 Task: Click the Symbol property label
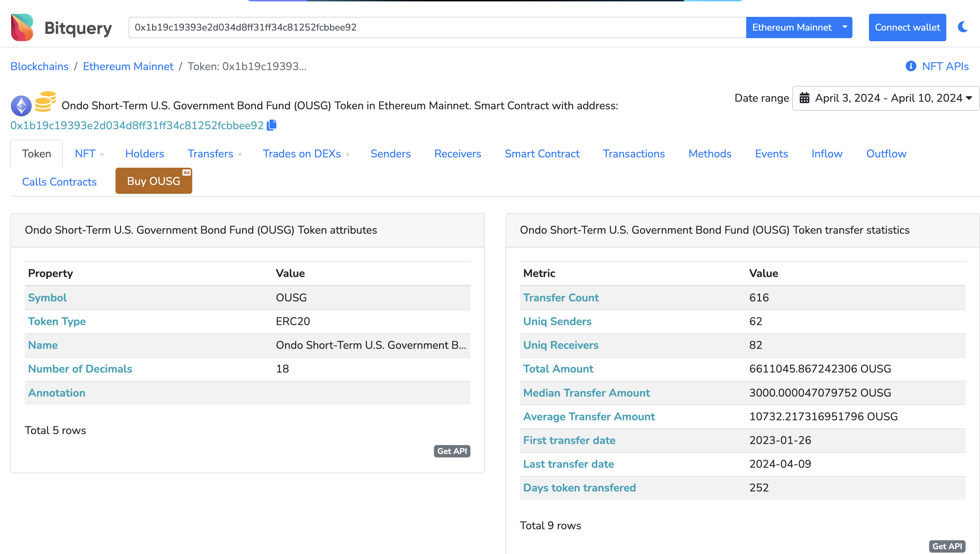(x=47, y=298)
